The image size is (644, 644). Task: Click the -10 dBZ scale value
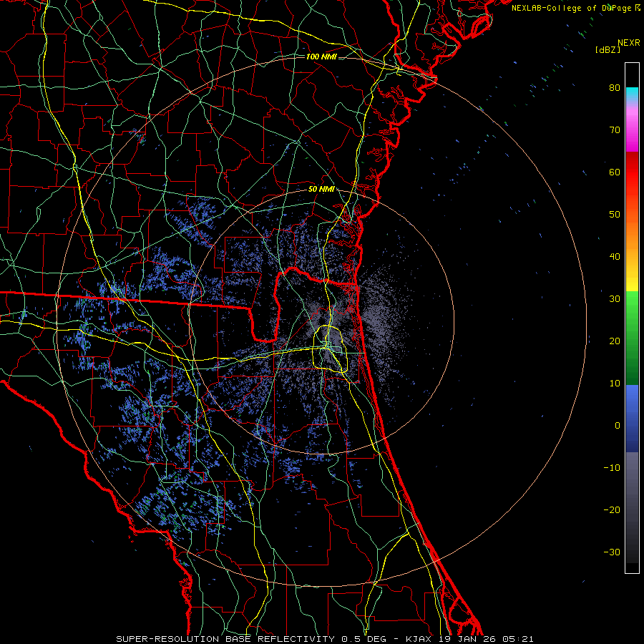(x=612, y=468)
